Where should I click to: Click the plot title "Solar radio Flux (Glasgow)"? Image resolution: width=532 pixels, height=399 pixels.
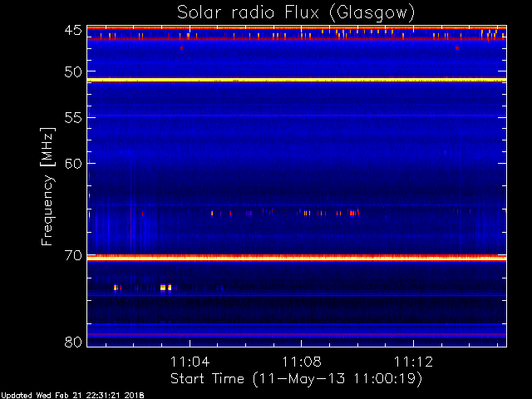point(296,13)
